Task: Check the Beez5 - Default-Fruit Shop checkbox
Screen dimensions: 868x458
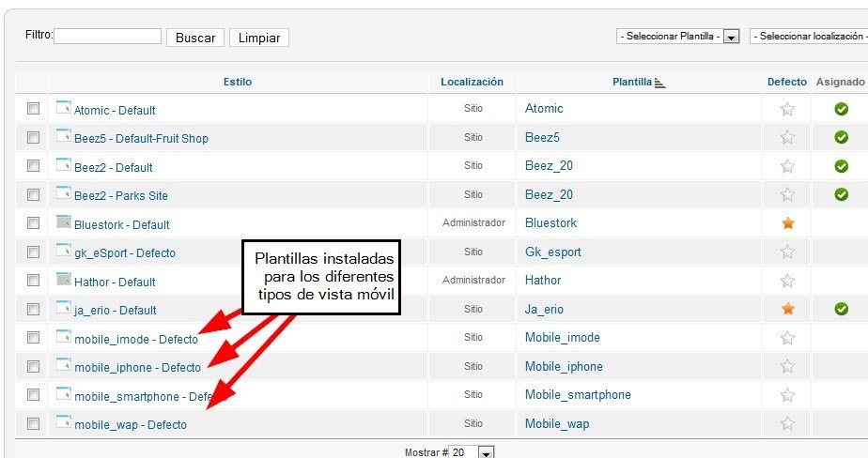Action: (33, 137)
